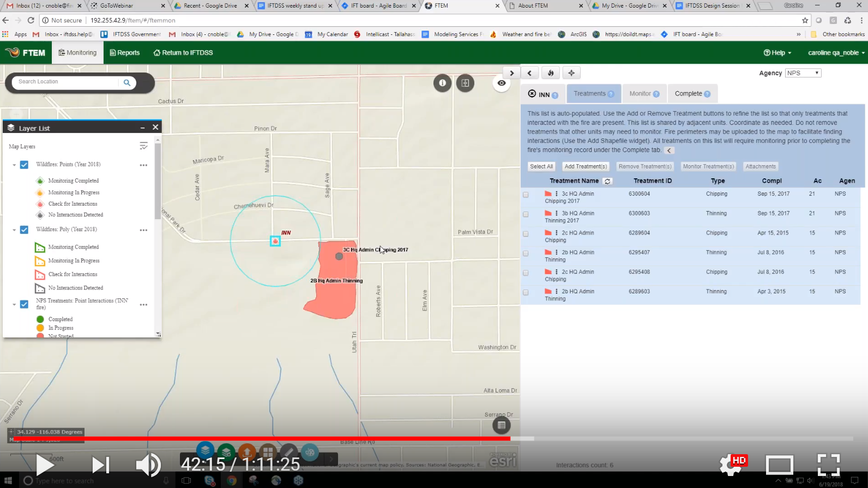Viewport: 868px width, 488px height.
Task: Check treatment row with ID 6289603
Action: point(526,293)
